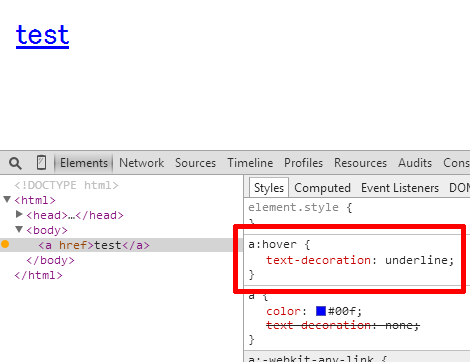Open the Profiles tab
The image size is (470, 362).
point(303,163)
